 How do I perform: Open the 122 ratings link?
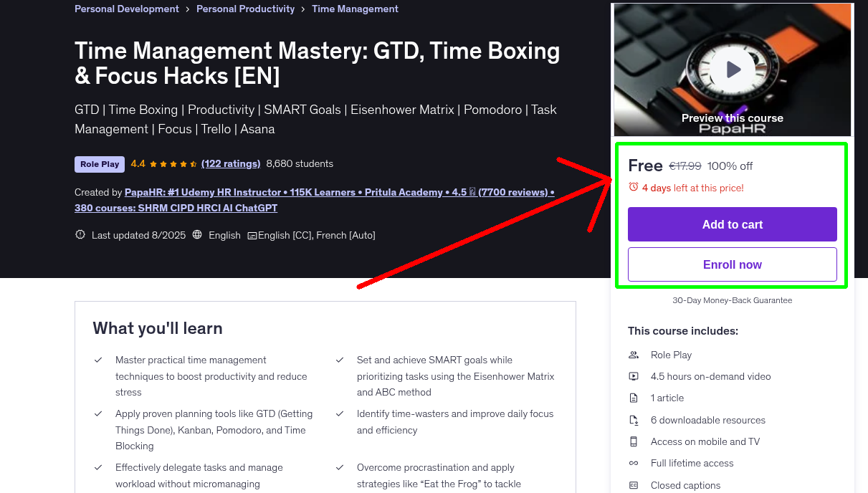pyautogui.click(x=231, y=164)
